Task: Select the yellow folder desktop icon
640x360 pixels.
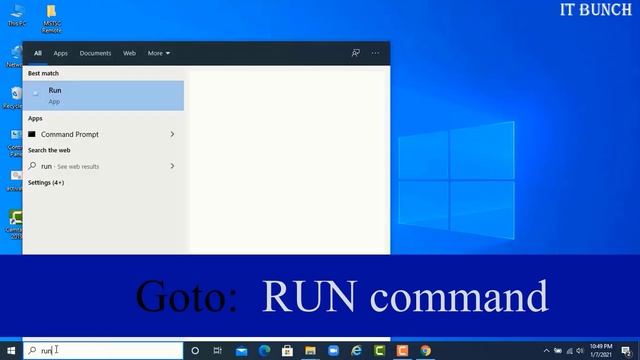Action: pyautogui.click(x=51, y=18)
